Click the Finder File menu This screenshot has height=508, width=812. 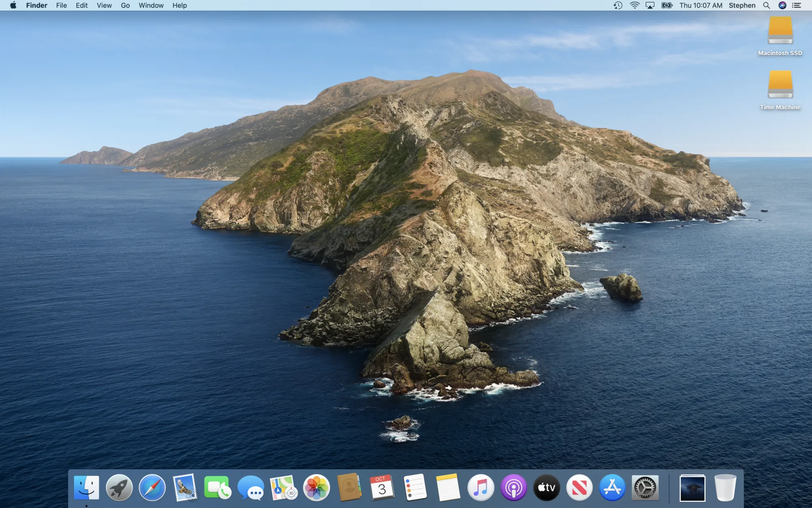pos(61,5)
